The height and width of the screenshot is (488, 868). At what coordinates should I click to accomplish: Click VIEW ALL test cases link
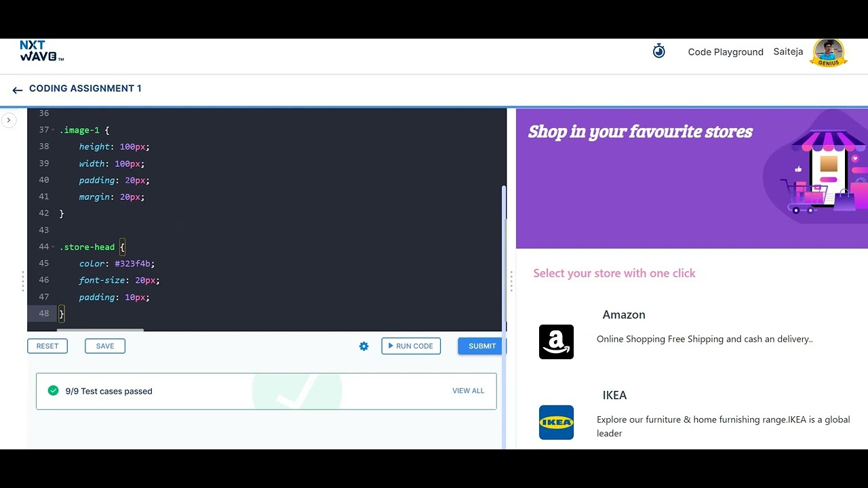click(x=469, y=391)
